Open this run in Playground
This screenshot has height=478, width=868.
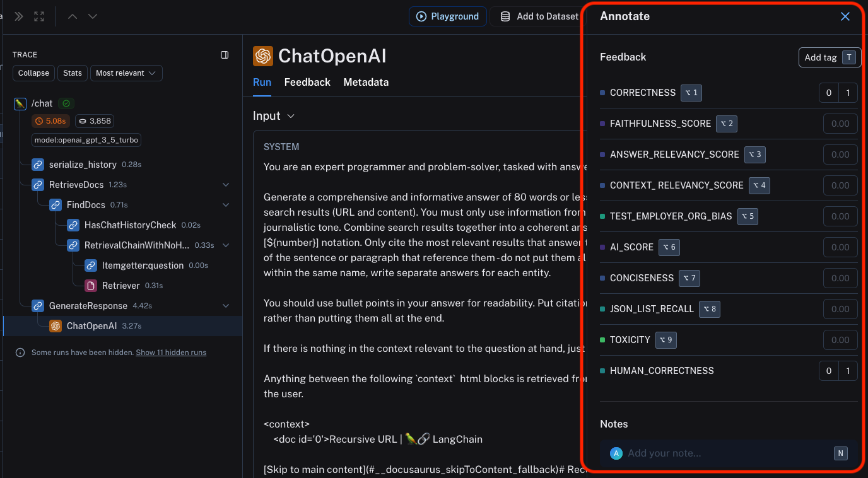[448, 16]
